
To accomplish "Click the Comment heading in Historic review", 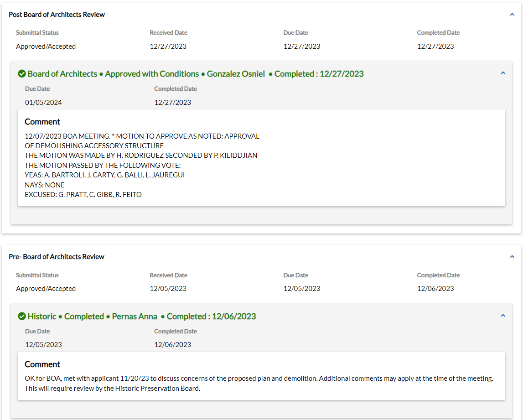I will [42, 364].
